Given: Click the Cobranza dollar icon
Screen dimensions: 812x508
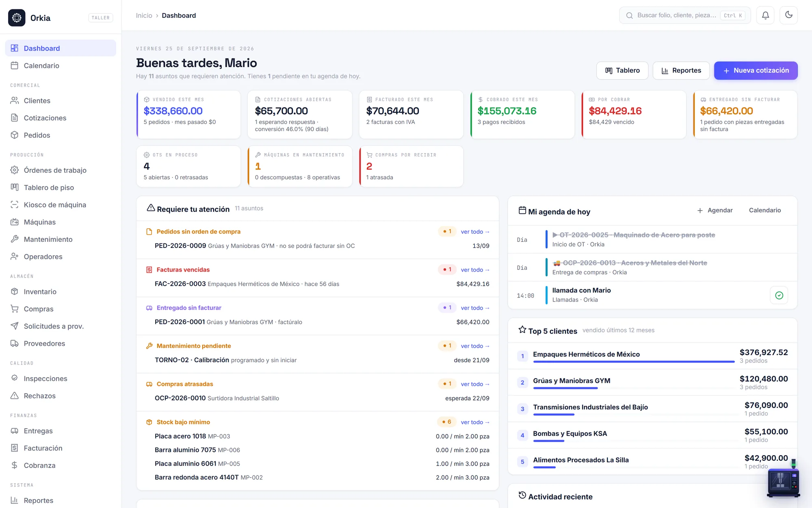Looking at the screenshot, I should tap(15, 465).
